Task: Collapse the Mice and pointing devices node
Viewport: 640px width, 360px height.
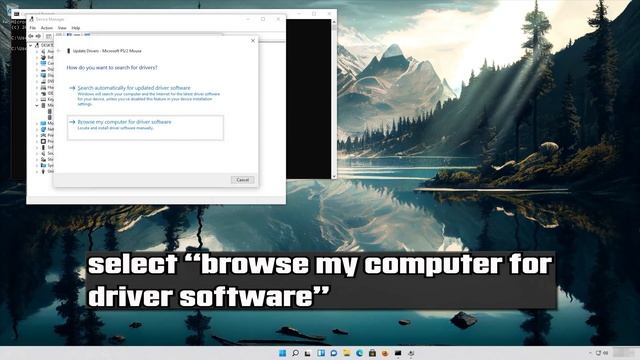Action: click(37, 105)
